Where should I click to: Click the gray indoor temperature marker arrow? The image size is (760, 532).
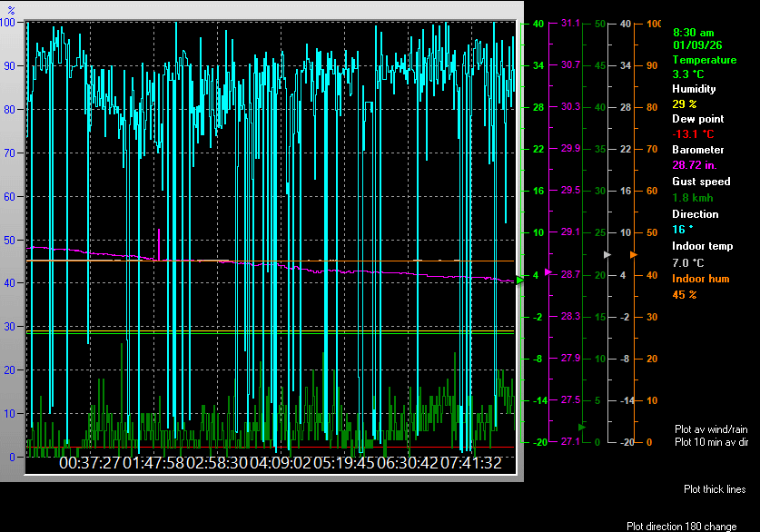pos(607,255)
